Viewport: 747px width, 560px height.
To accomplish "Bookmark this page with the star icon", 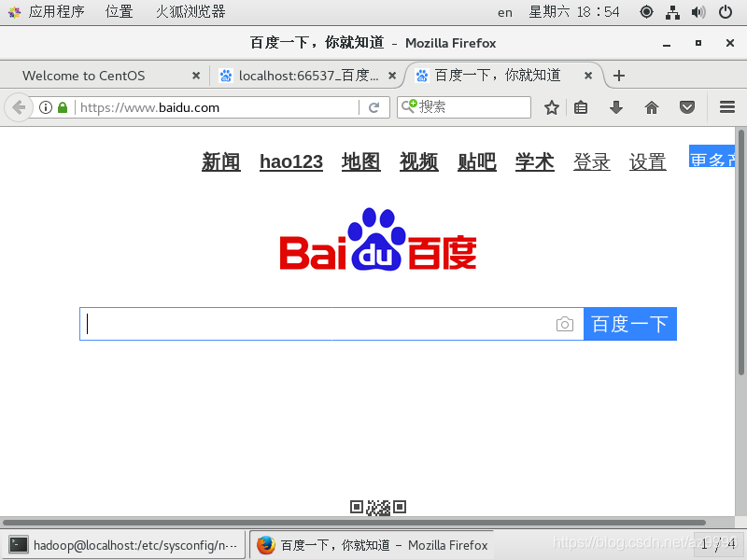I will [552, 107].
